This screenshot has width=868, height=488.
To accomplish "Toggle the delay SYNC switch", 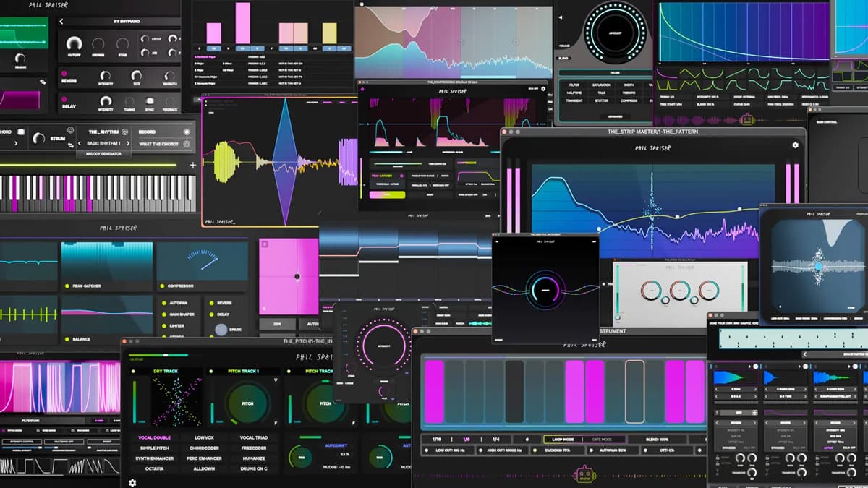I will click(150, 101).
